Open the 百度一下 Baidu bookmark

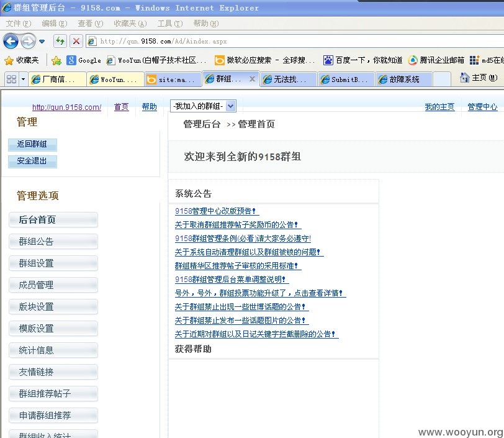(x=362, y=60)
